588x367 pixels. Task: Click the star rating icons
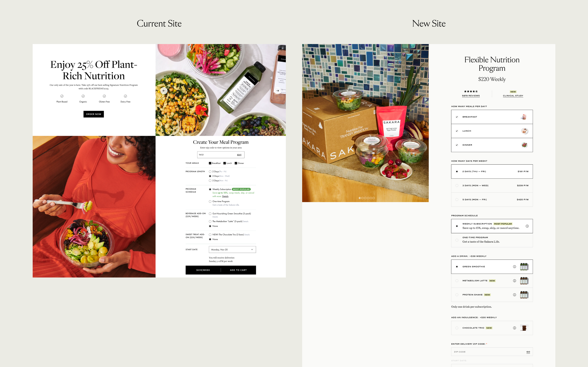pyautogui.click(x=471, y=92)
